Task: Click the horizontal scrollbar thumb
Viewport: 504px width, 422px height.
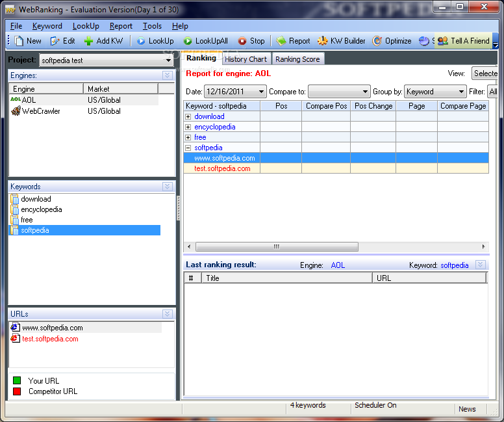Action: 277,247
